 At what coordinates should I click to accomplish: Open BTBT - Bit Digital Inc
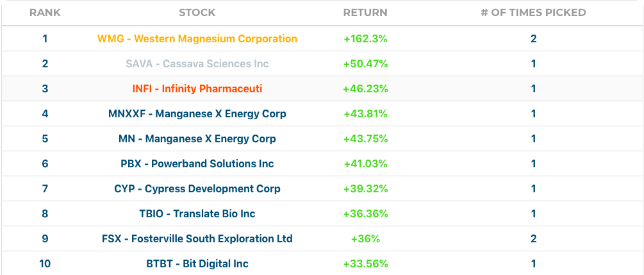197,263
